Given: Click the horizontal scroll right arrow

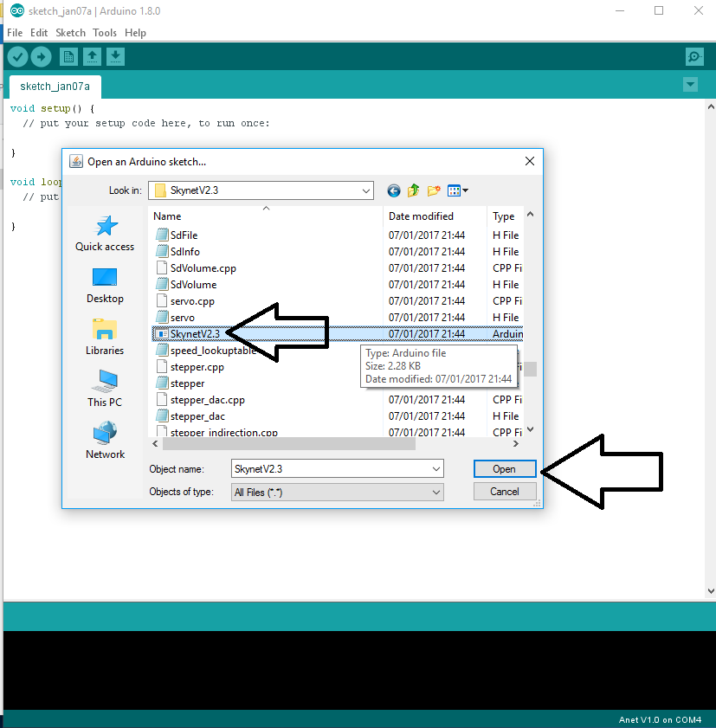Looking at the screenshot, I should click(x=516, y=444).
